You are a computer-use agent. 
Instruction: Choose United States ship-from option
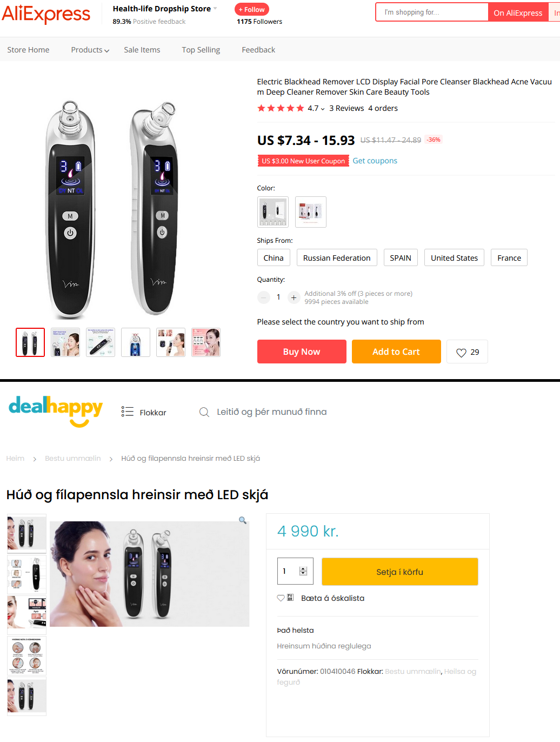click(454, 258)
